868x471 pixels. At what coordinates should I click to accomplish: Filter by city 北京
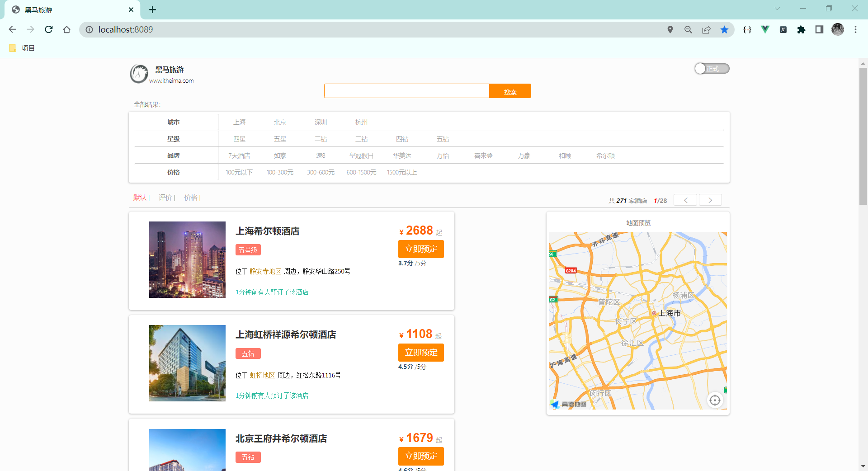pos(280,122)
